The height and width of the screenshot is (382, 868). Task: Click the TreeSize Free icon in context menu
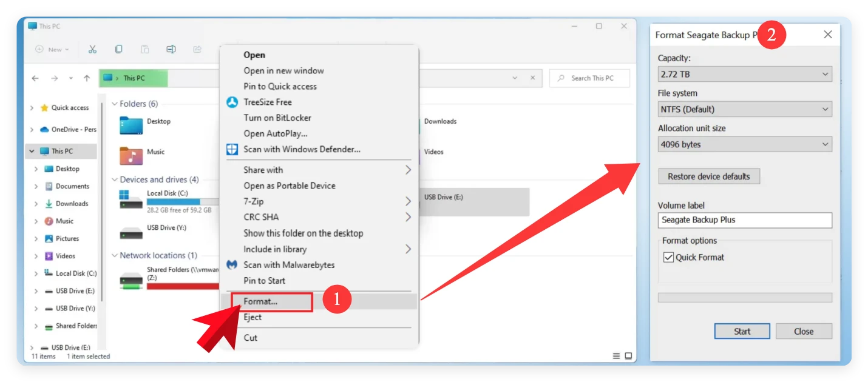click(x=232, y=102)
